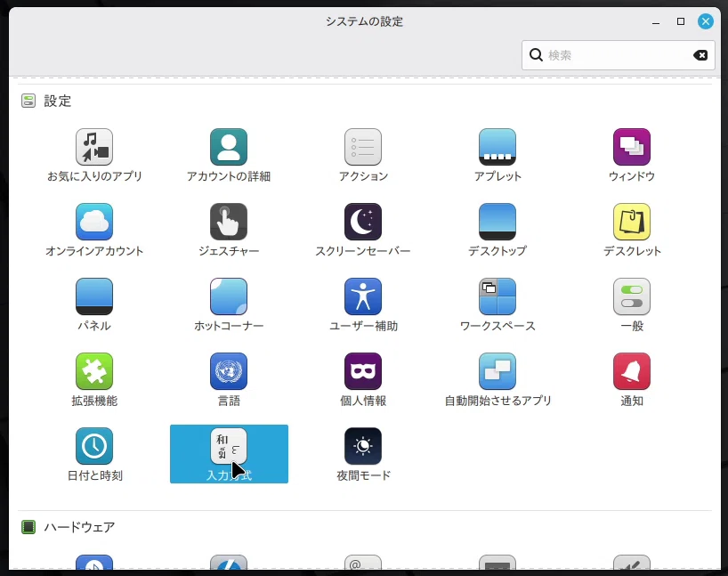Viewport: 728px width, 576px height.
Task: Minimize the システムの設定 window
Action: pyautogui.click(x=656, y=22)
